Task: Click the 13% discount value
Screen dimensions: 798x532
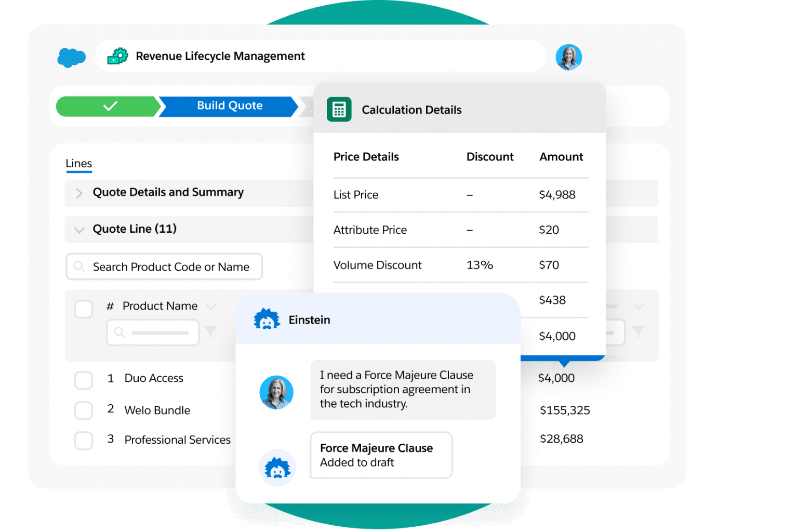Action: click(x=480, y=265)
